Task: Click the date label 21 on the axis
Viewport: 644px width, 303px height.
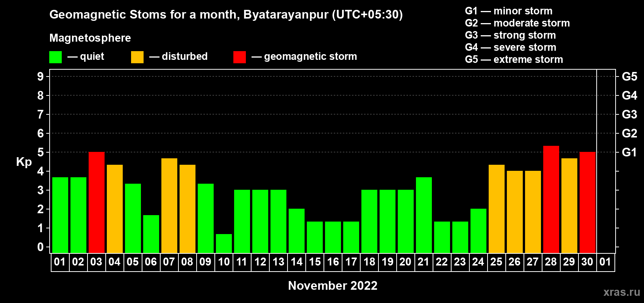Action: [x=424, y=262]
